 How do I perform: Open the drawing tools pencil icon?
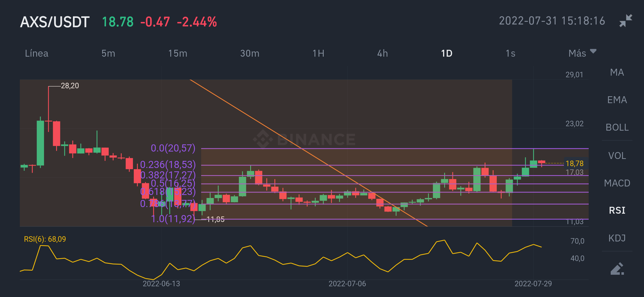tap(617, 269)
